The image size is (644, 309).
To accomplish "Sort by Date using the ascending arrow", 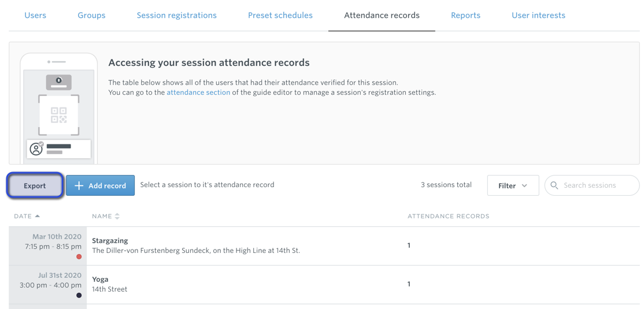I will (38, 216).
